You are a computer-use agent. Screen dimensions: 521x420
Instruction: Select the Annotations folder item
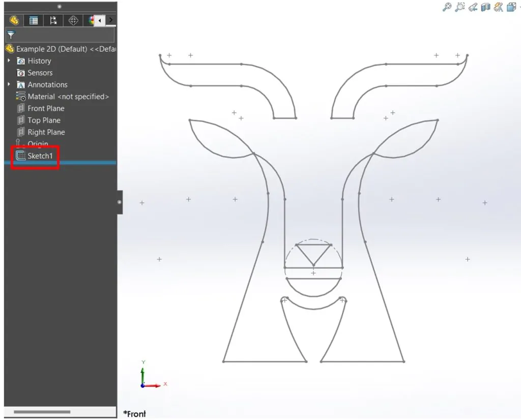point(42,85)
